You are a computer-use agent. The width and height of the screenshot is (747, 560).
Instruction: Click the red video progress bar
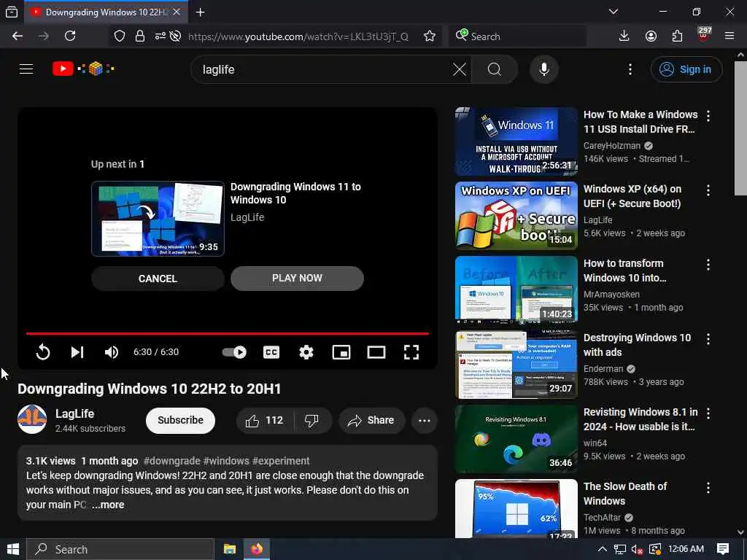228,333
